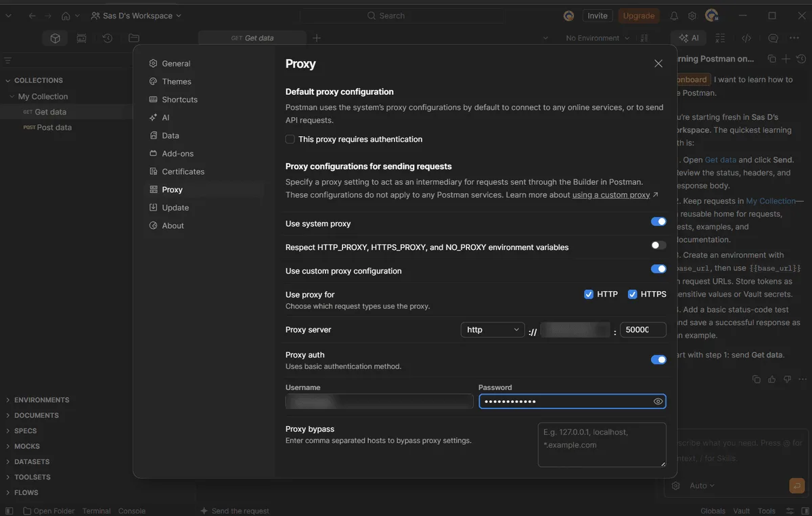Open notifications bell icon
Screen dimensions: 812x516
pyautogui.click(x=674, y=16)
